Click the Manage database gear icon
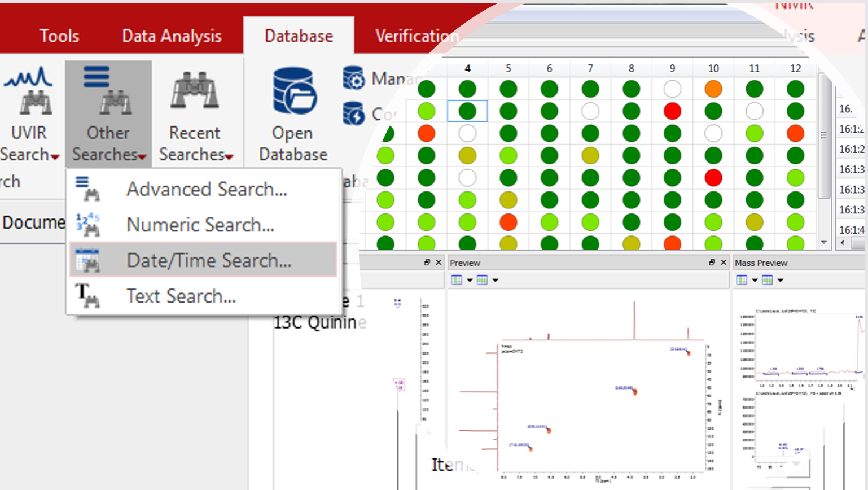868x490 pixels. point(354,78)
